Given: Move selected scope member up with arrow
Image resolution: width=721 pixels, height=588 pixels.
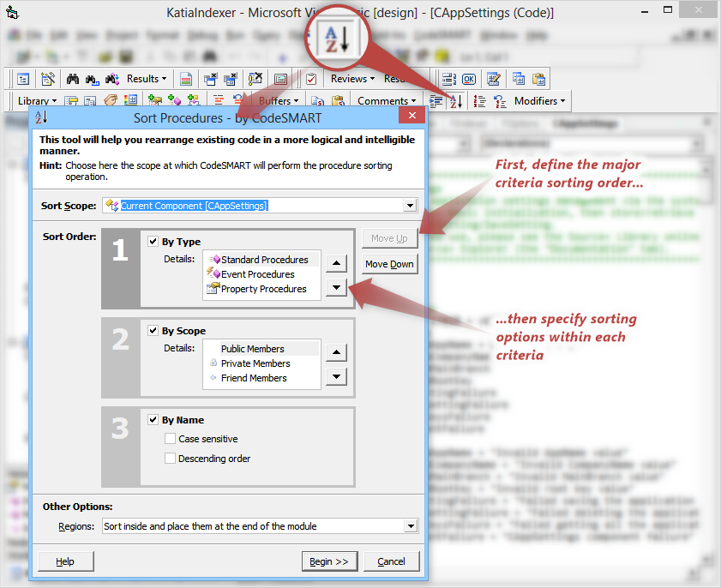Looking at the screenshot, I should coord(337,352).
